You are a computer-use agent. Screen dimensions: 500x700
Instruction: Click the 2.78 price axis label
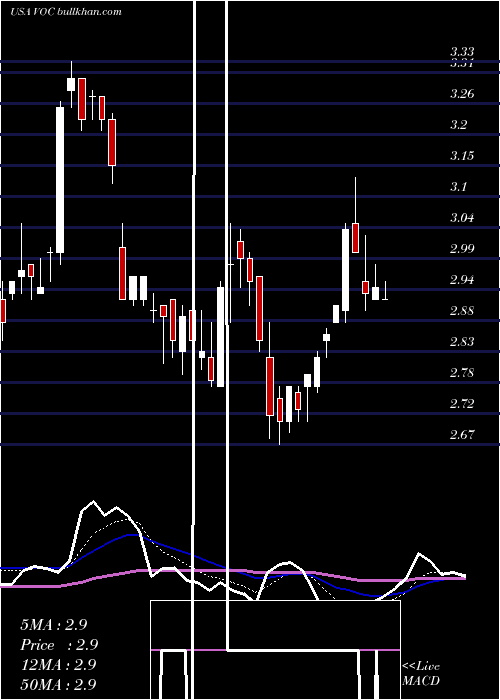[x=462, y=373]
